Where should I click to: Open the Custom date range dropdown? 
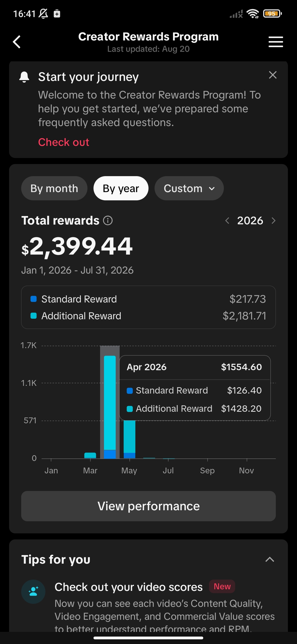coord(189,188)
